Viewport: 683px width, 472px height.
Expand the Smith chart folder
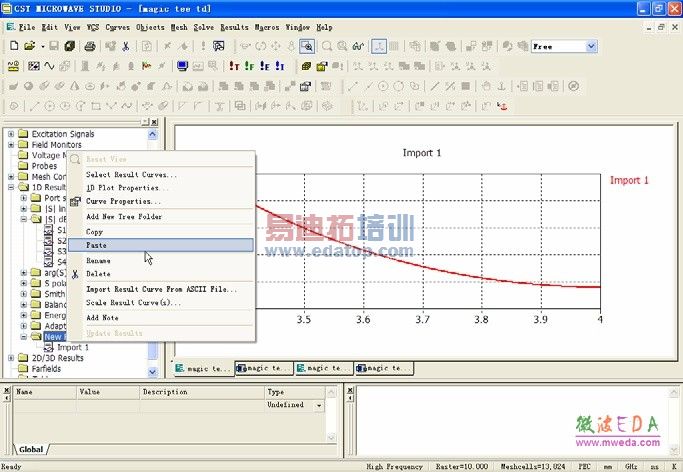click(24, 294)
